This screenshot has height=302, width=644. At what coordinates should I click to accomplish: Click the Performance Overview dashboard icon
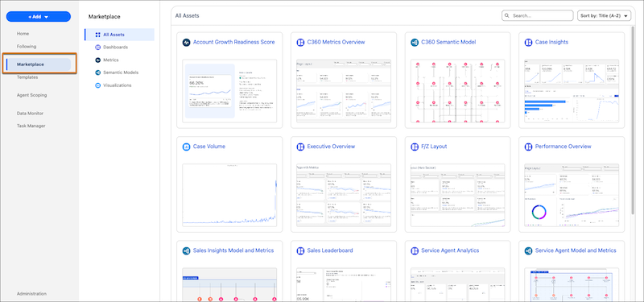(x=528, y=147)
